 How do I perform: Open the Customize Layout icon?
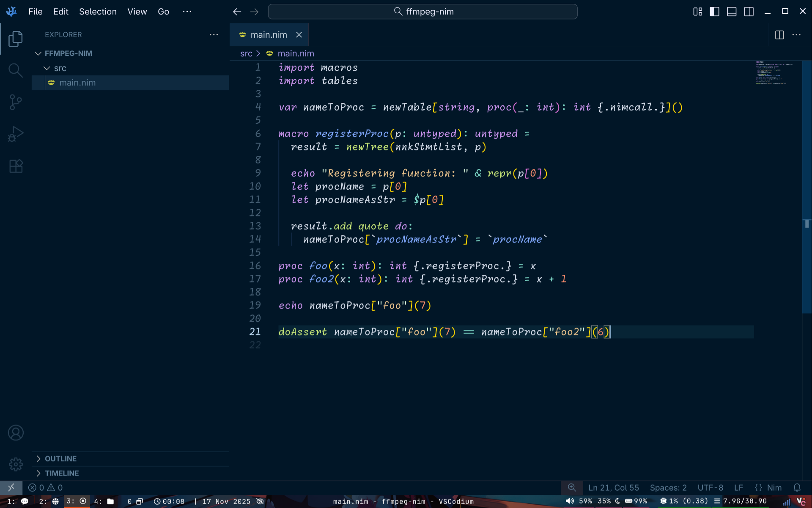[697, 11]
